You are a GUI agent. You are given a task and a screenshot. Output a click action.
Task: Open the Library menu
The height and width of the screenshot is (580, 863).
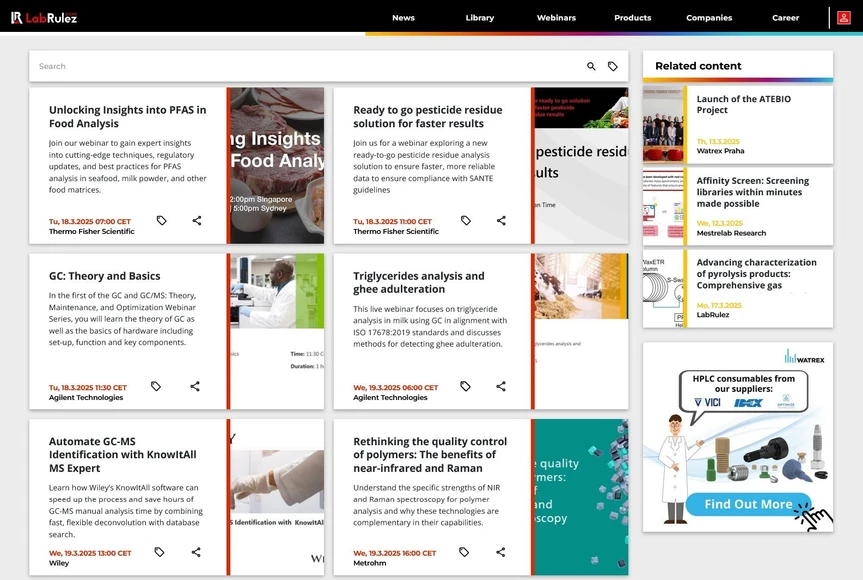[x=480, y=18]
